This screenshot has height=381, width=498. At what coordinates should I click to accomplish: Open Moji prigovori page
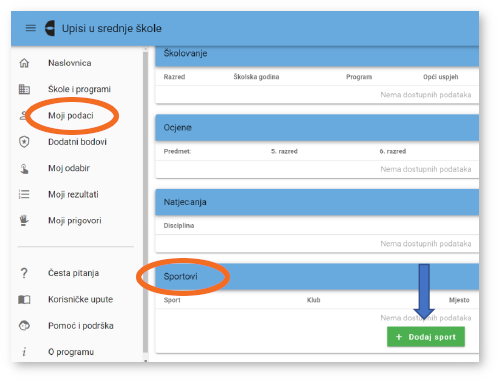click(74, 221)
